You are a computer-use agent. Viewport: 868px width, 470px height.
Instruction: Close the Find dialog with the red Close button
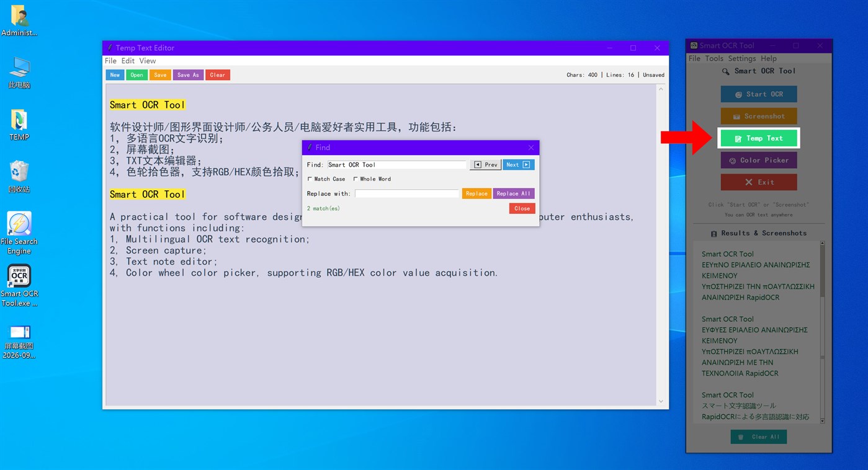[522, 208]
